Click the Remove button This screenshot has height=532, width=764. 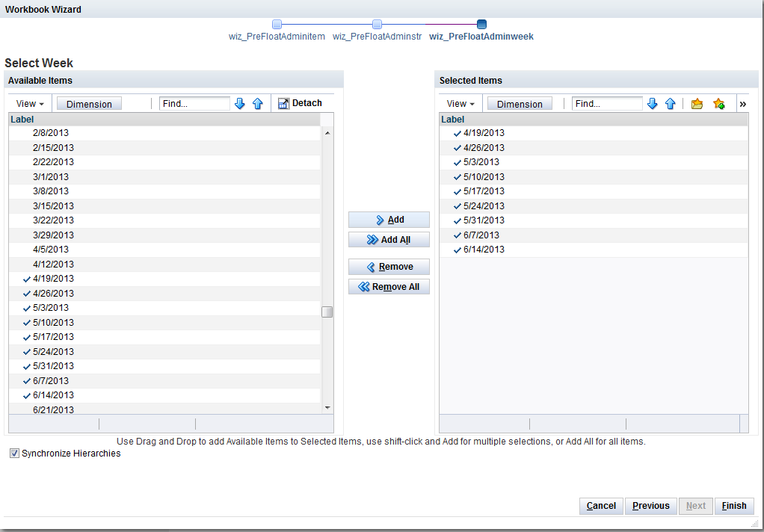[x=389, y=267]
